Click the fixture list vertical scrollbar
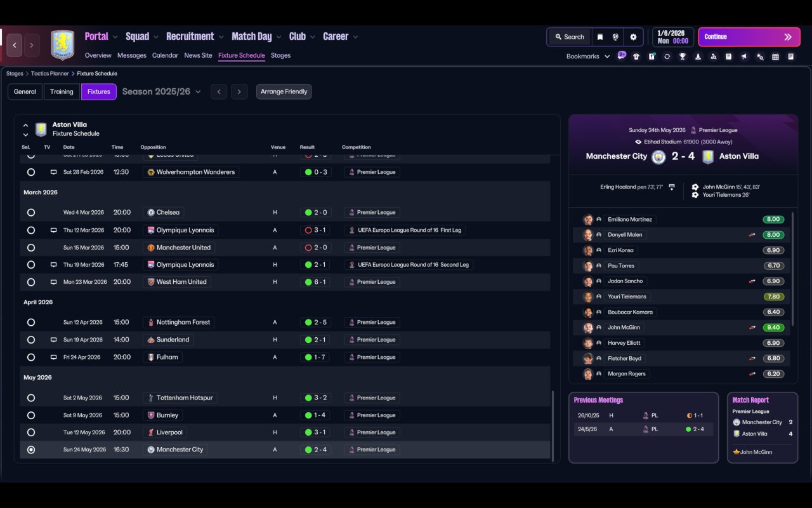The width and height of the screenshot is (812, 508). (x=553, y=425)
